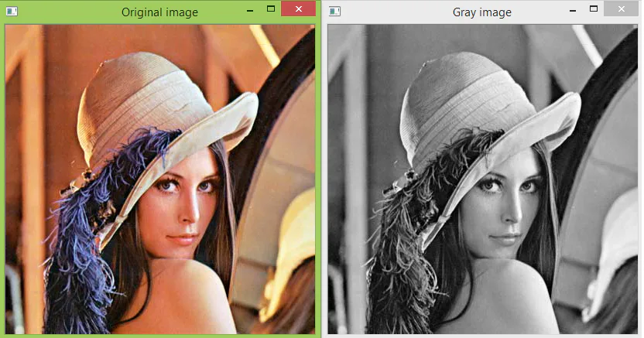
Task: Maximize the Gray image window
Action: click(x=594, y=9)
